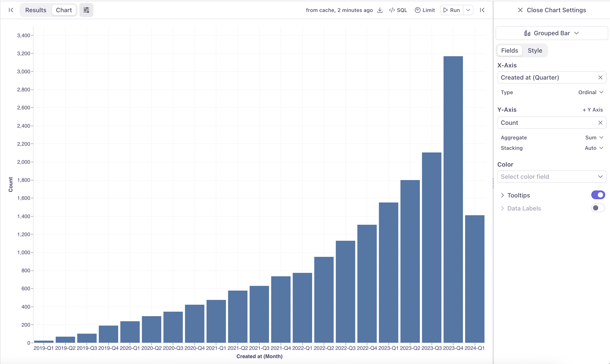Click the Limit gauge button
610x364 pixels.
click(x=424, y=10)
